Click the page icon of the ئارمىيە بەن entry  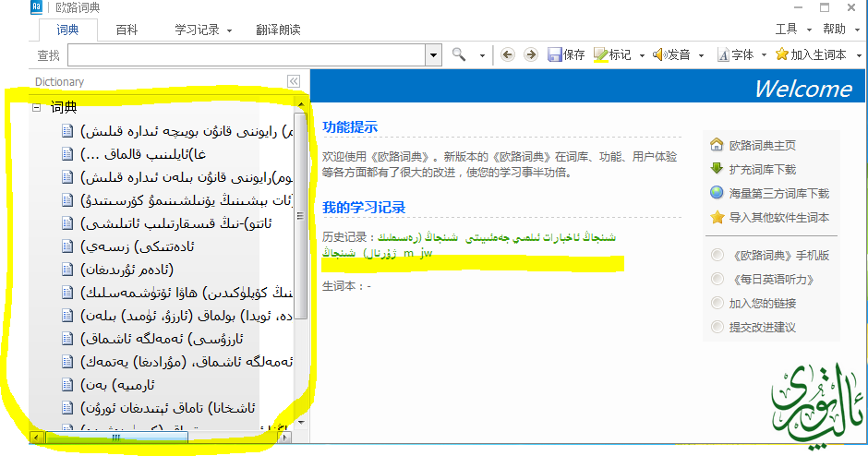67,385
